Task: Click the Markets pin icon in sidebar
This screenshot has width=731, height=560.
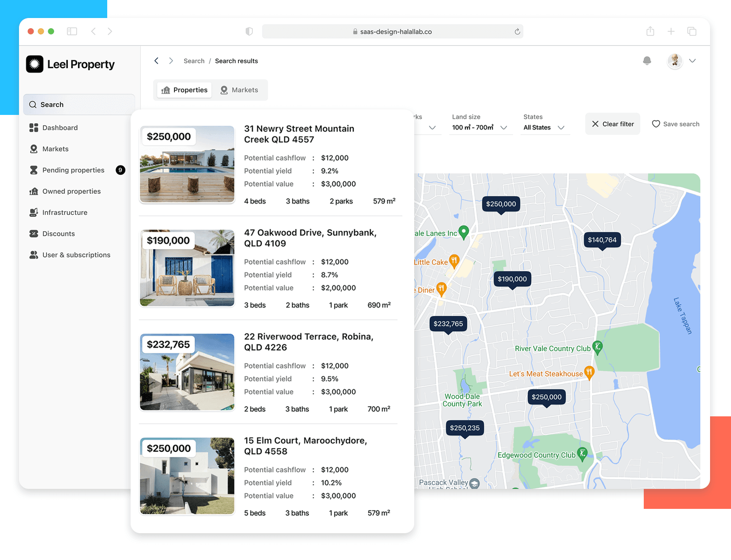Action: (x=34, y=149)
